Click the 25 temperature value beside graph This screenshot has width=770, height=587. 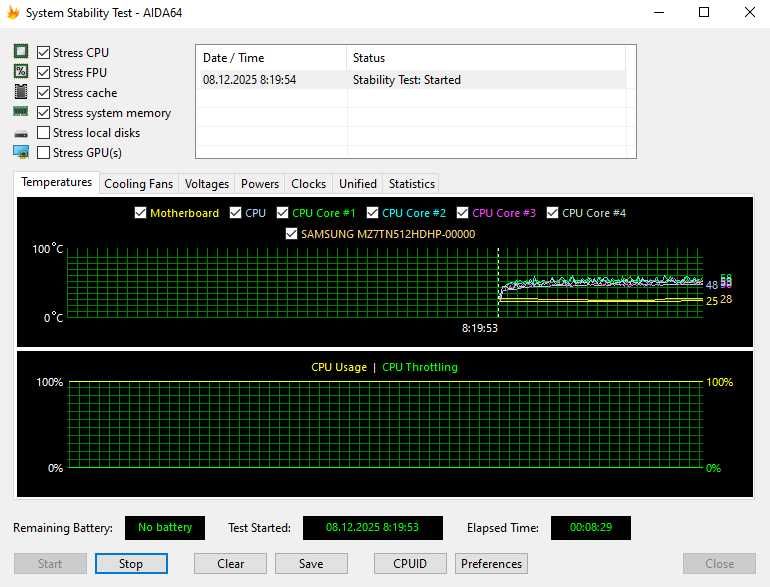pos(712,301)
